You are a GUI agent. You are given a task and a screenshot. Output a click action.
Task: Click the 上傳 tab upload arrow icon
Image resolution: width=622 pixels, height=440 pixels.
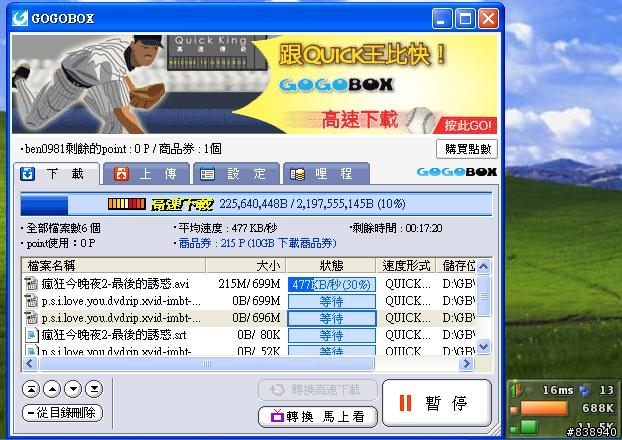121,174
